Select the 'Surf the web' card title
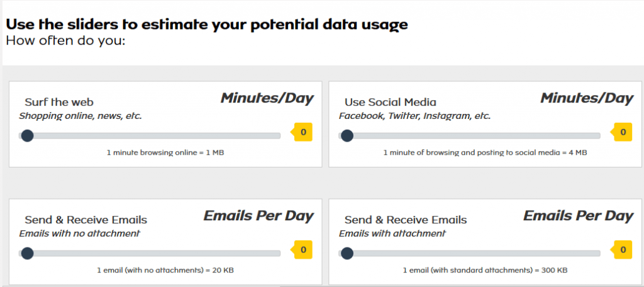The image size is (644, 287). (x=59, y=102)
